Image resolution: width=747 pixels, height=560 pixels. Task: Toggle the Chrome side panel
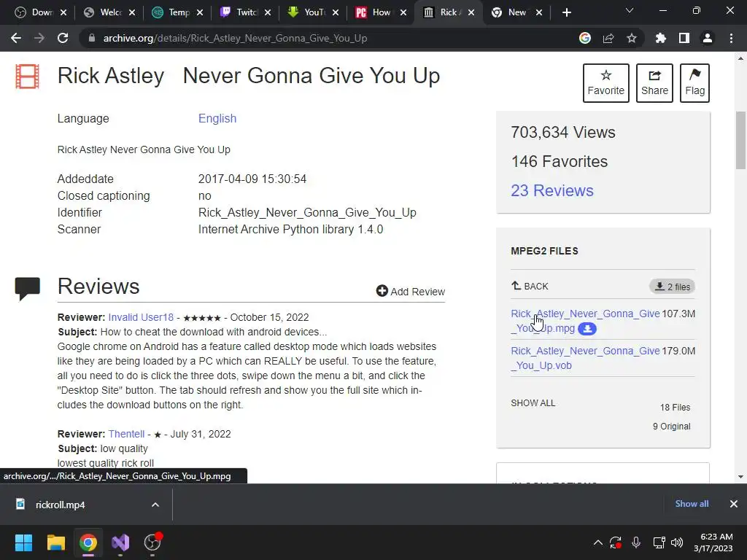tap(684, 38)
